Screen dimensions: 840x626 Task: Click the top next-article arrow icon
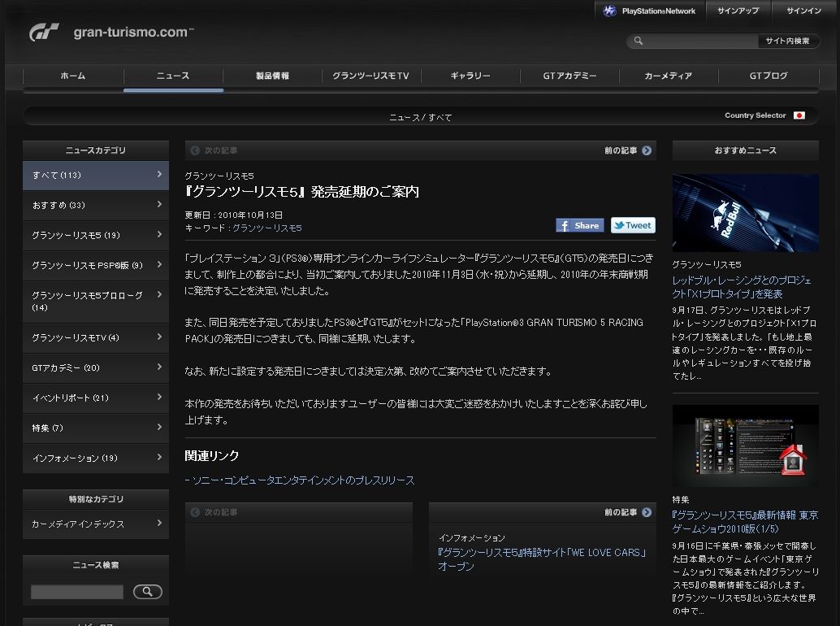(x=195, y=150)
